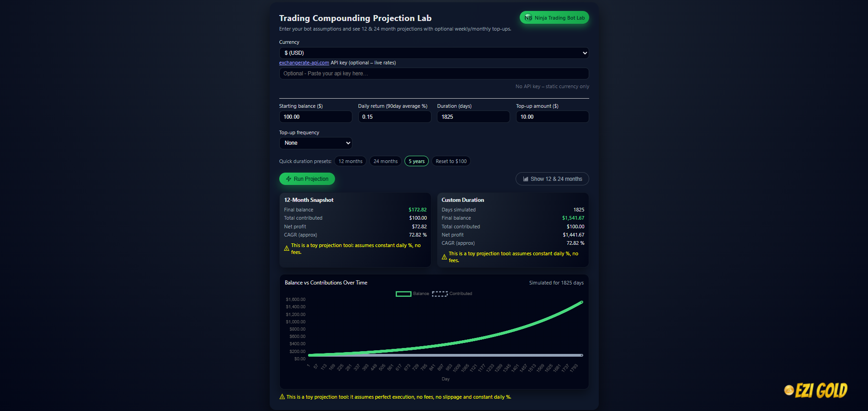Focus the Daily return percentage field
Viewport: 868px width, 411px height.
[394, 117]
